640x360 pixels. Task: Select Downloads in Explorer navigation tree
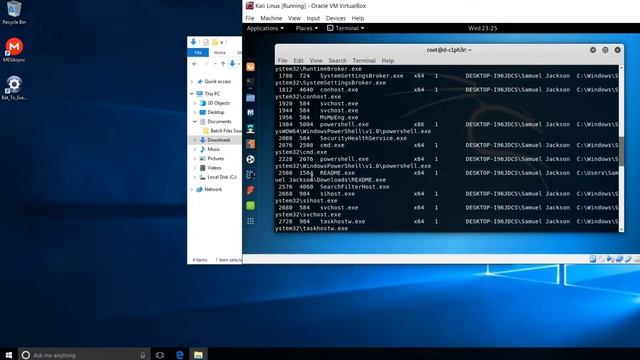click(215, 140)
